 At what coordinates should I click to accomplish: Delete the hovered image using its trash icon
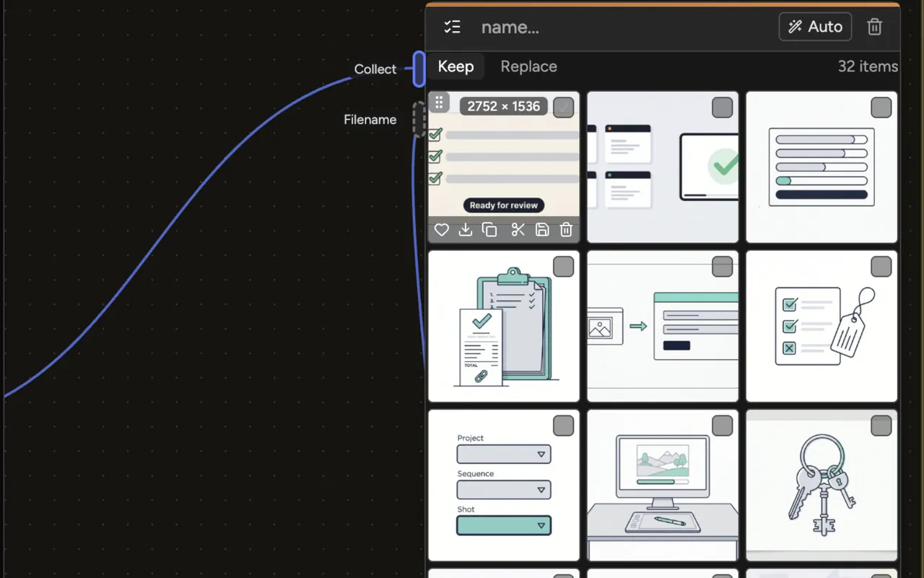[x=567, y=230]
